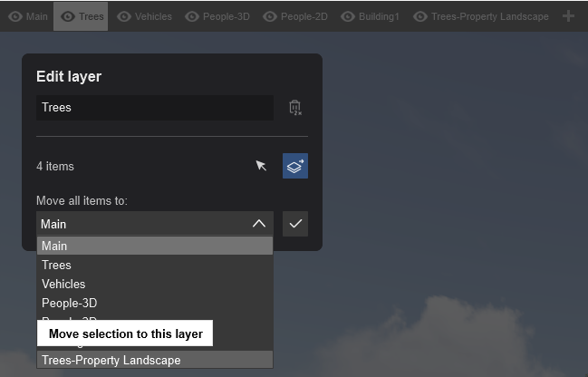Toggle visibility eye of Building1 layer
Screen dimensions: 588x377
pyautogui.click(x=348, y=16)
